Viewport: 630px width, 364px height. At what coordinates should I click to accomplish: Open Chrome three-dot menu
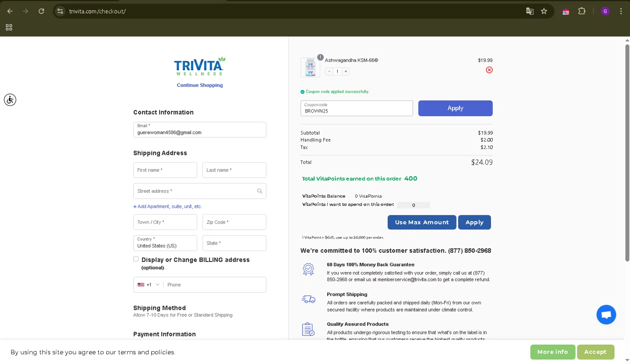(x=621, y=11)
